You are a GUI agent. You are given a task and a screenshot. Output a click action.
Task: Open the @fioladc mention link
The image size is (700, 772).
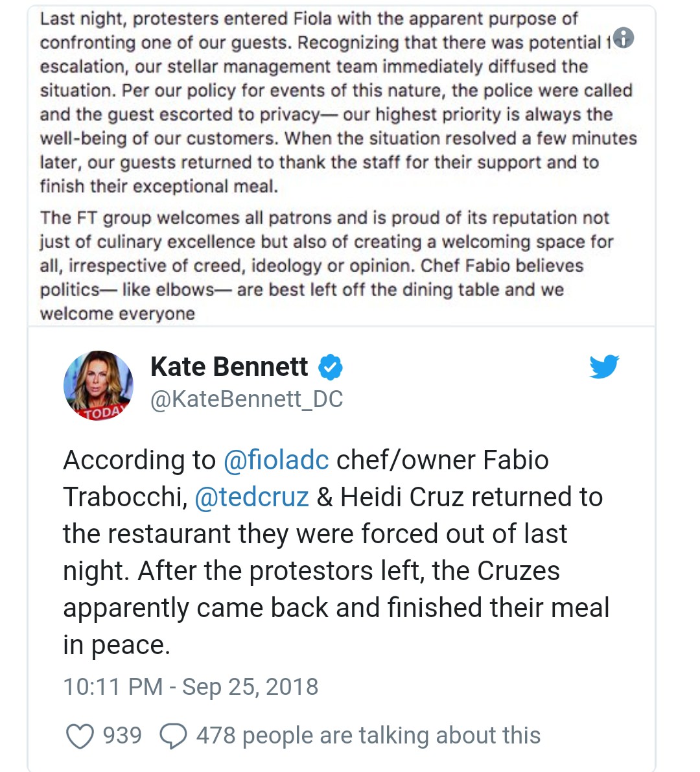click(276, 460)
